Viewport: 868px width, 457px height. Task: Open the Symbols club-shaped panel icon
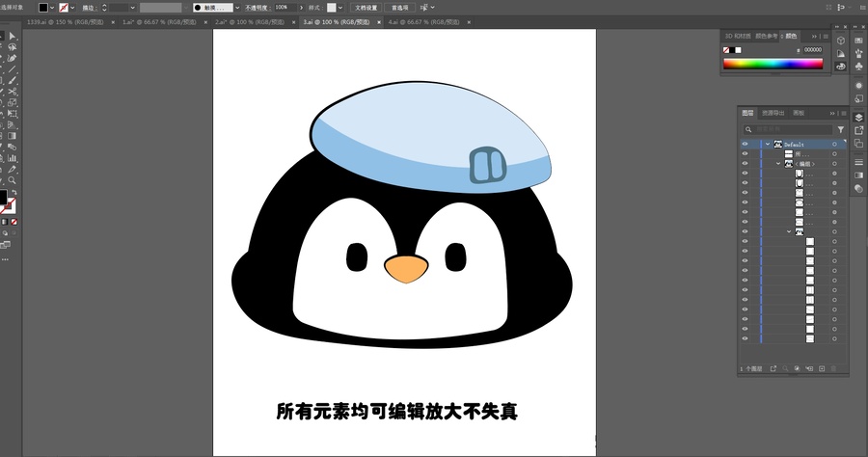(x=858, y=67)
